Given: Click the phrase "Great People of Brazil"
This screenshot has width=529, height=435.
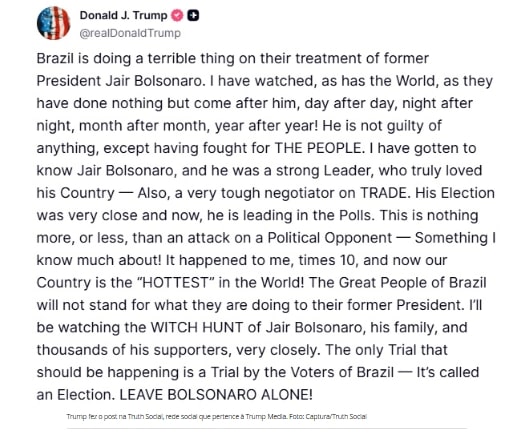Looking at the screenshot, I should [x=412, y=282].
